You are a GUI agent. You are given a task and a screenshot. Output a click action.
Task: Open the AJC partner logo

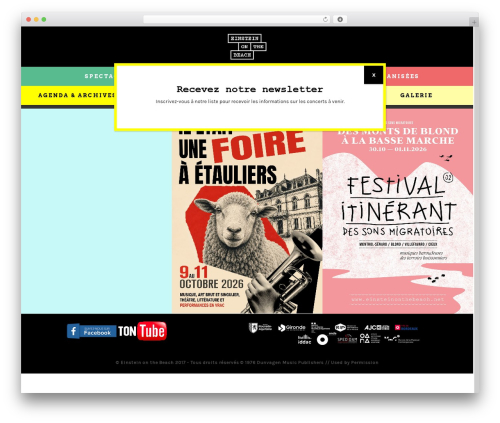click(x=377, y=328)
